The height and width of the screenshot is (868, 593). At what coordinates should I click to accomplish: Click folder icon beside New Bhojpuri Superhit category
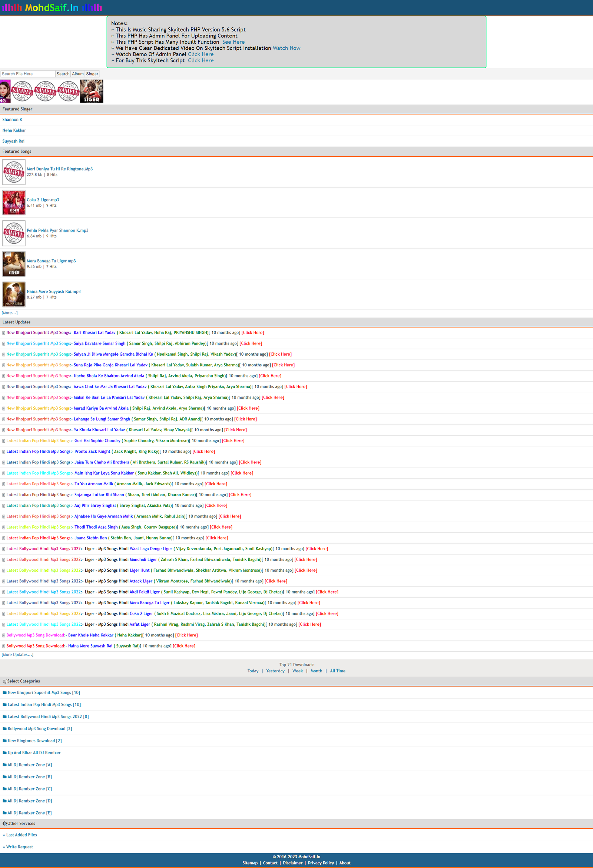[x=4, y=692]
